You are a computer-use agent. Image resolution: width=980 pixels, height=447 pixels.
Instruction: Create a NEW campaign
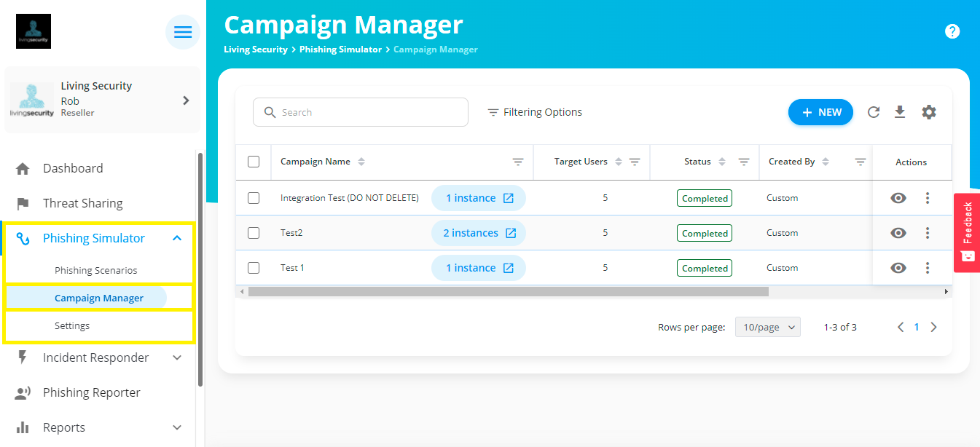(820, 112)
